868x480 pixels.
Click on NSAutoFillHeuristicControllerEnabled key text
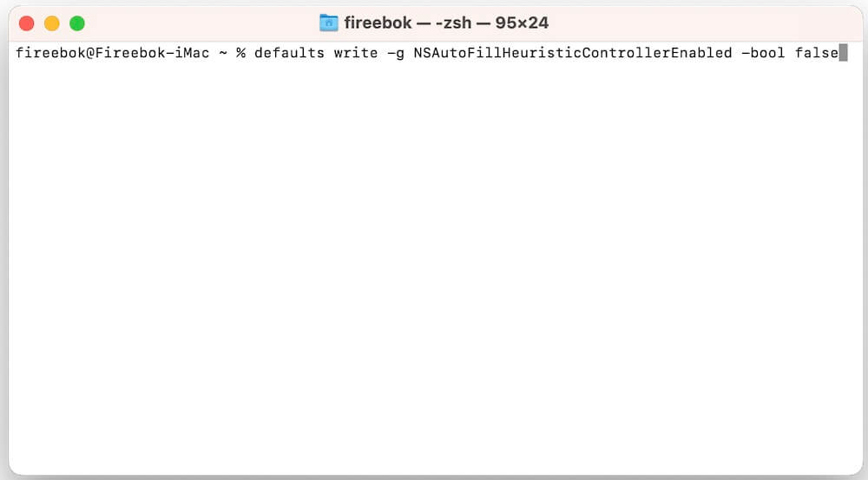tap(573, 53)
